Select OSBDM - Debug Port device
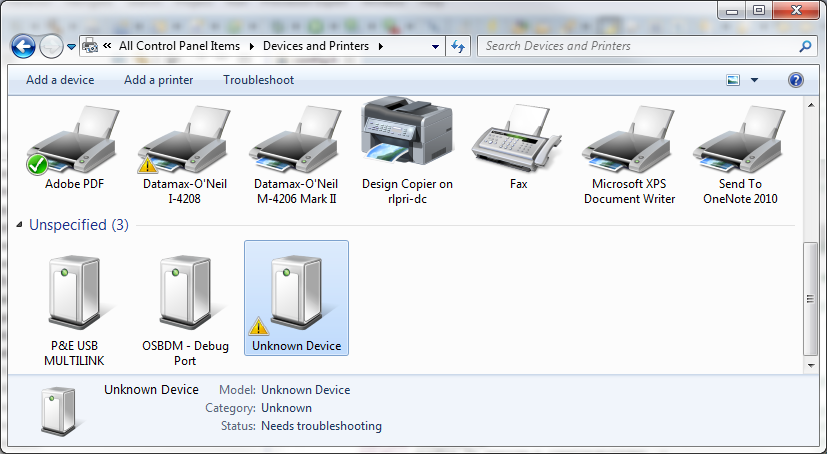Viewport: 827px width, 454px height. (185, 293)
